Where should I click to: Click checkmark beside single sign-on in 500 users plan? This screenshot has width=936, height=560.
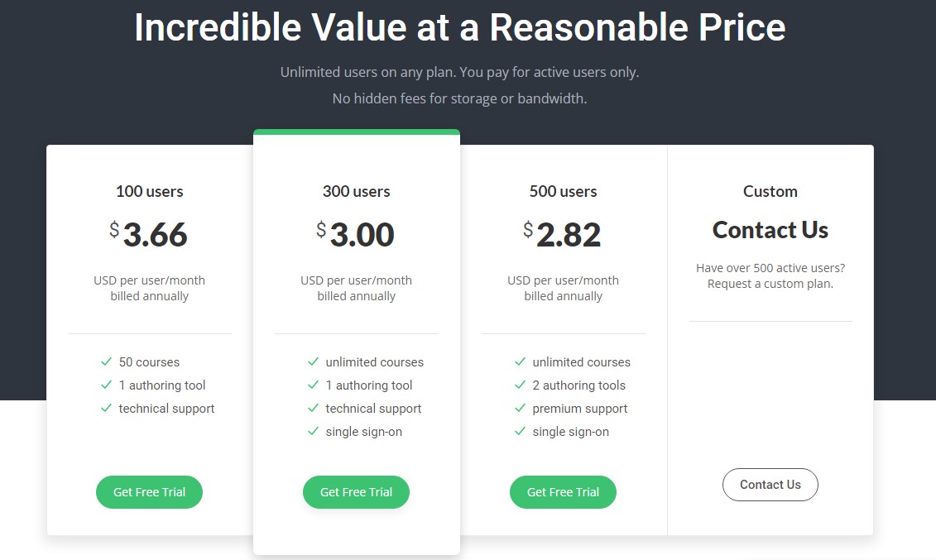520,431
